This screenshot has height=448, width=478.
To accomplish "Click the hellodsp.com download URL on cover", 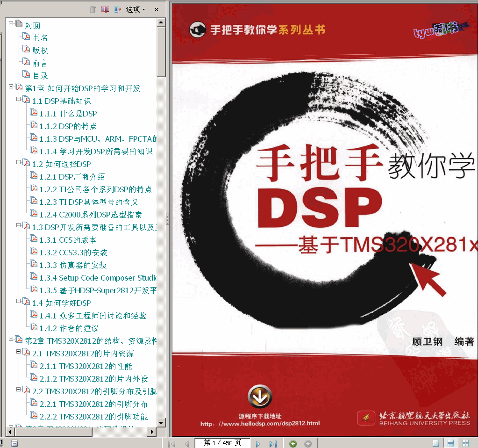I will 260,423.
